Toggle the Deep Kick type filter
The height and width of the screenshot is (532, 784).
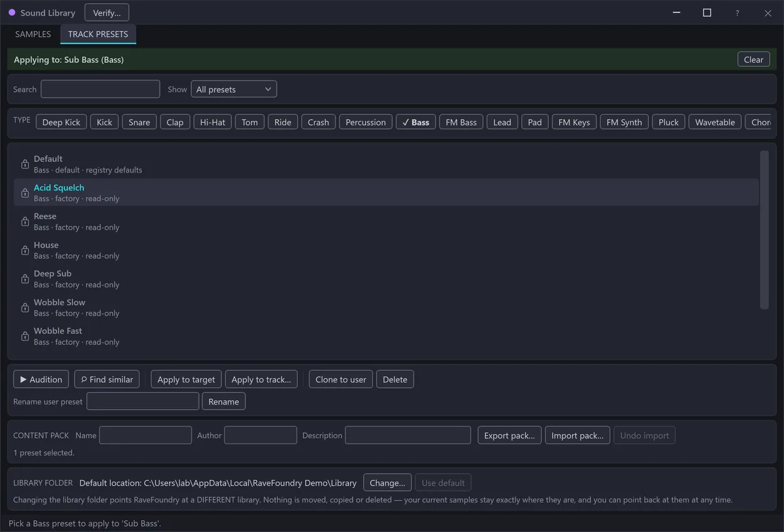(61, 122)
